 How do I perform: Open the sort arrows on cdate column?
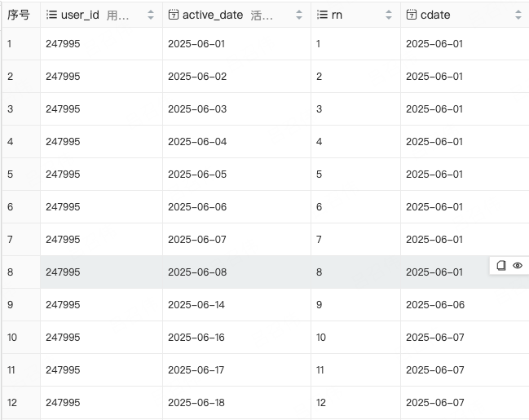[518, 15]
